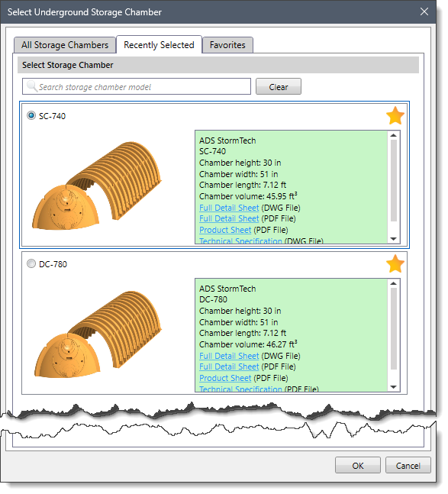Click scroll up arrow in DC-780 details
Viewport: 448px width, 494px height.
coord(394,283)
